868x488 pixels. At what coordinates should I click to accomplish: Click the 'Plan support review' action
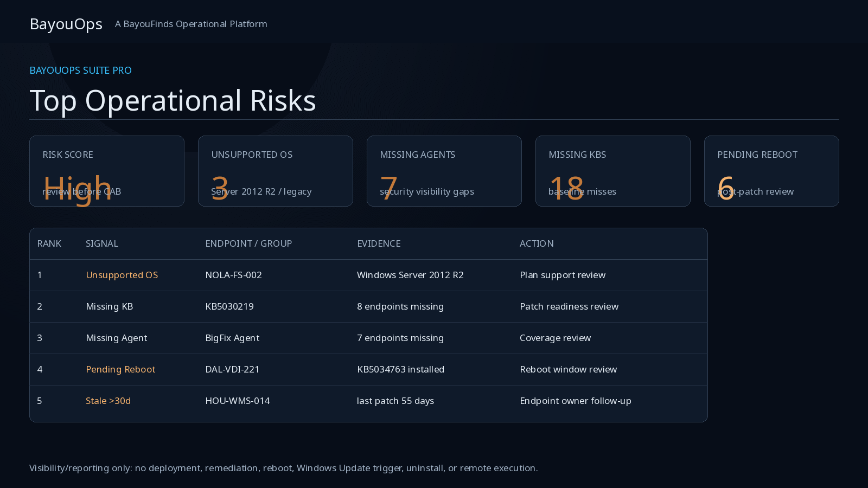pyautogui.click(x=563, y=275)
